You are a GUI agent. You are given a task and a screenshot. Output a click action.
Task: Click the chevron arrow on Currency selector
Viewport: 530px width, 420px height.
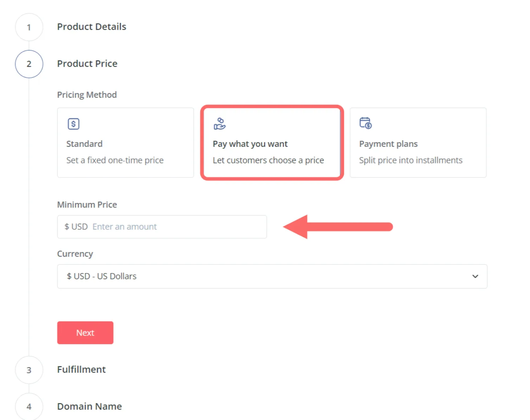pyautogui.click(x=475, y=276)
